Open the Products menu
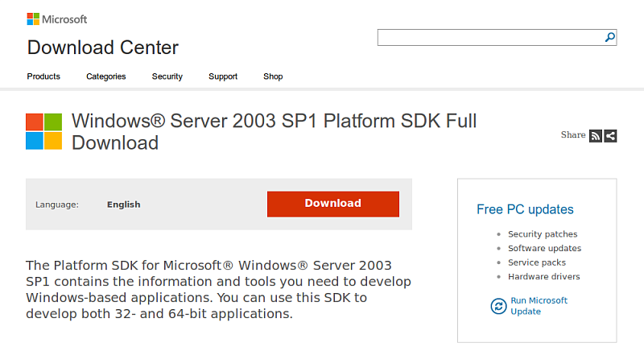 point(43,76)
